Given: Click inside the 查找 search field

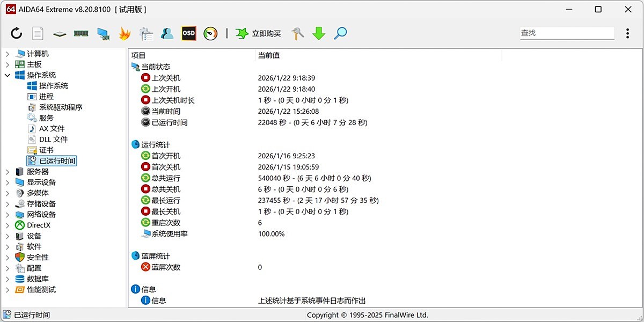Looking at the screenshot, I should (x=566, y=33).
